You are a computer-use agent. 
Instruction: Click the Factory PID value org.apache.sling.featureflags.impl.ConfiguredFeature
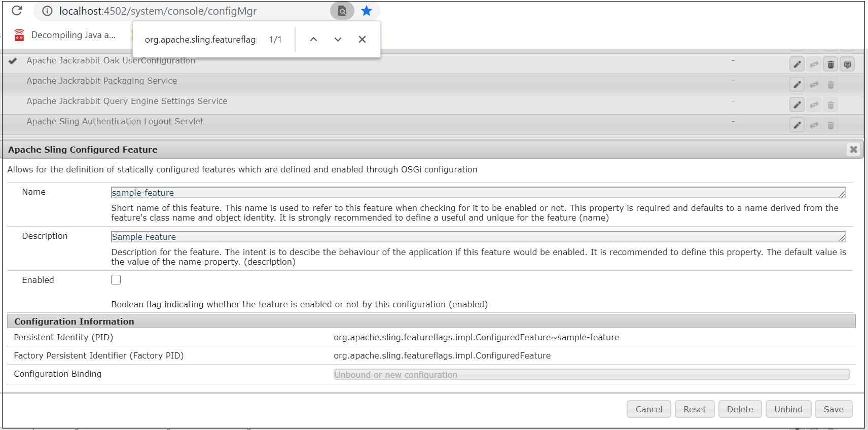click(442, 355)
